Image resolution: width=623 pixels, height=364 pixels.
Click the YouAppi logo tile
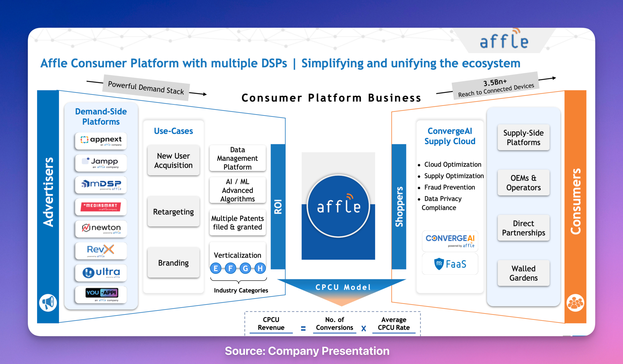(x=101, y=295)
